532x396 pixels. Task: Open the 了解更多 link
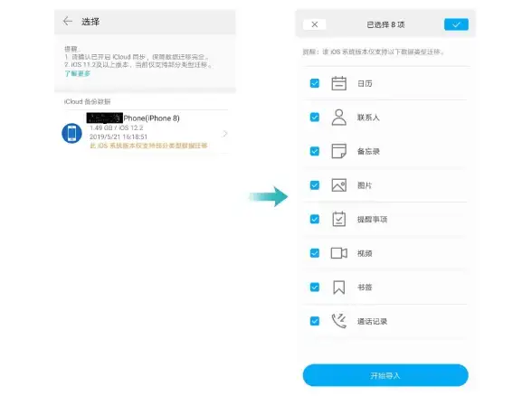tap(78, 73)
